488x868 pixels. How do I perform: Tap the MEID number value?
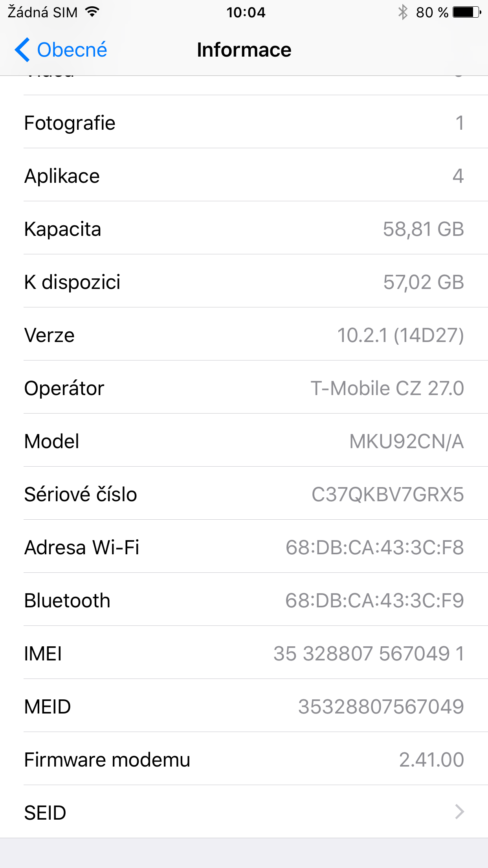pyautogui.click(x=381, y=706)
